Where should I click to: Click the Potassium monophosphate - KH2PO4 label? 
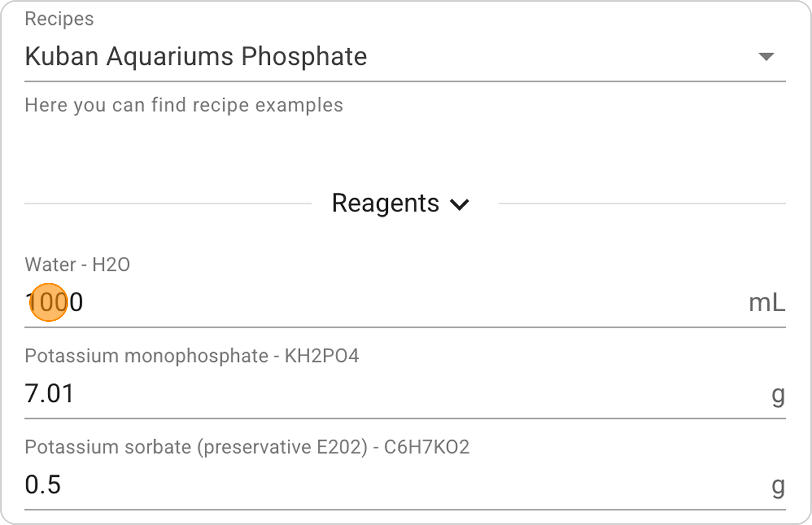pos(192,356)
